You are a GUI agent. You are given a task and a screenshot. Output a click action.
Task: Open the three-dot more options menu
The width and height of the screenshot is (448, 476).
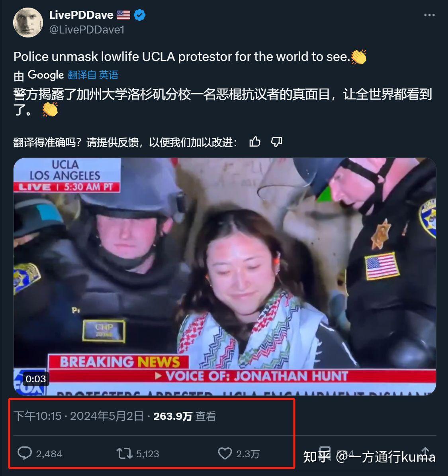(429, 15)
